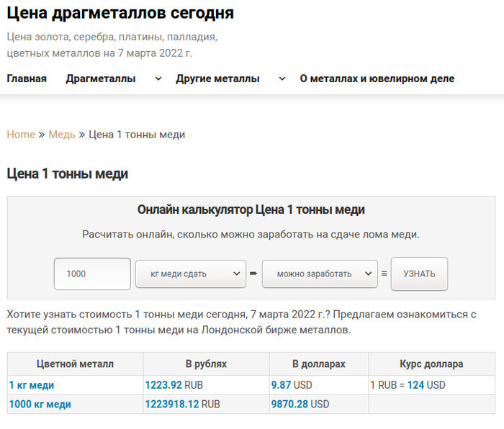Click the 9870.28 USD price value
The image size is (504, 429).
pos(300,405)
